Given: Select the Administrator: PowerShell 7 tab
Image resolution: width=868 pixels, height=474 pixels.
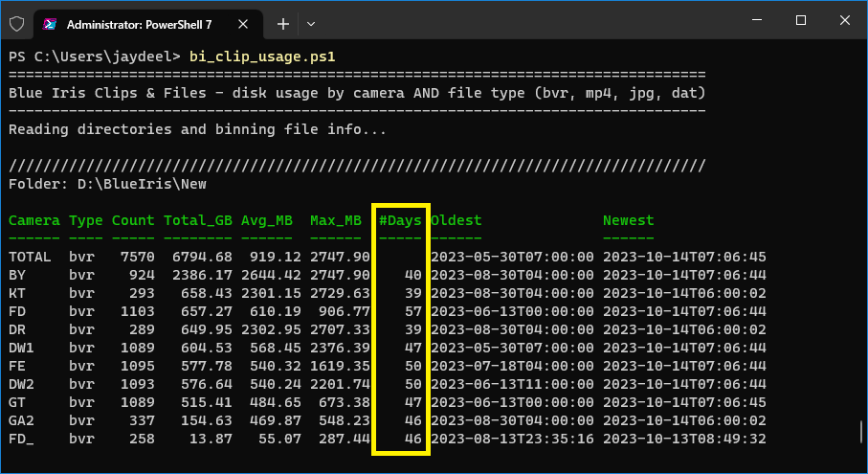Looking at the screenshot, I should [148, 24].
